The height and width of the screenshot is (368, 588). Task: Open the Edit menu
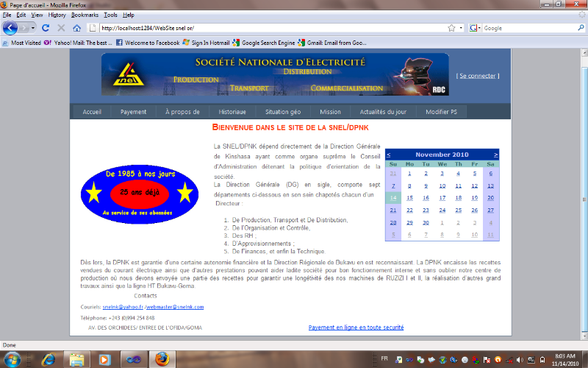tap(21, 15)
